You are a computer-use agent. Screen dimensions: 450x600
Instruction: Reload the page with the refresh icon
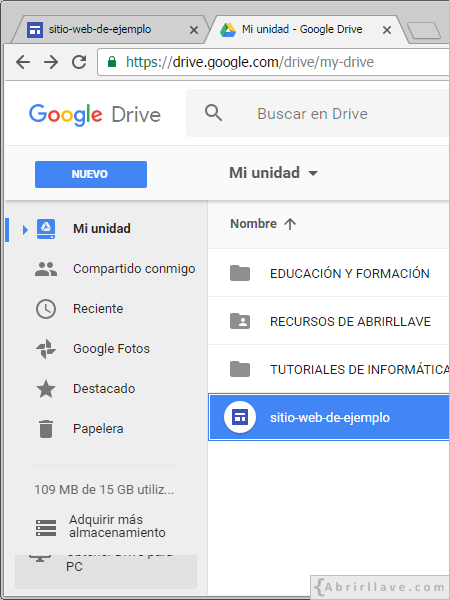click(79, 62)
